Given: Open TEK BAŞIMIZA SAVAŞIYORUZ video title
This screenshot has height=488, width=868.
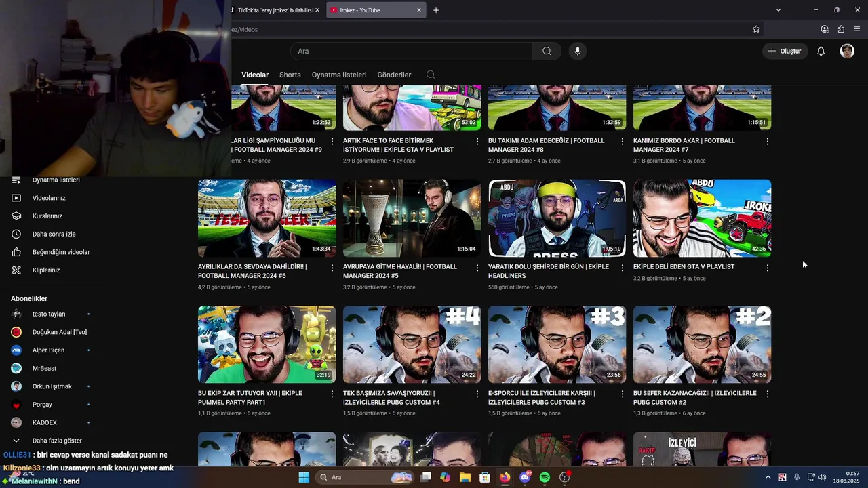Looking at the screenshot, I should 391,398.
